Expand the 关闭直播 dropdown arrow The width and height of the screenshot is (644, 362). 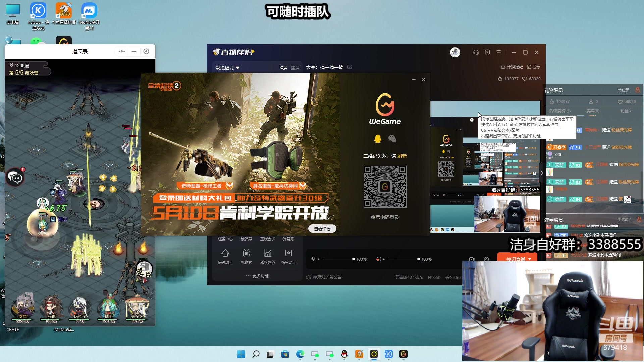click(530, 259)
